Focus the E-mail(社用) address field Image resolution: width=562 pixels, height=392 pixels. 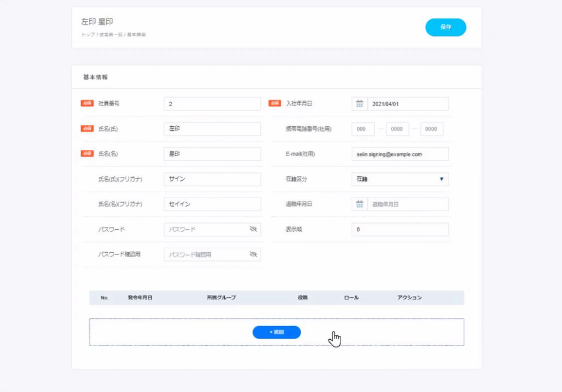point(400,153)
